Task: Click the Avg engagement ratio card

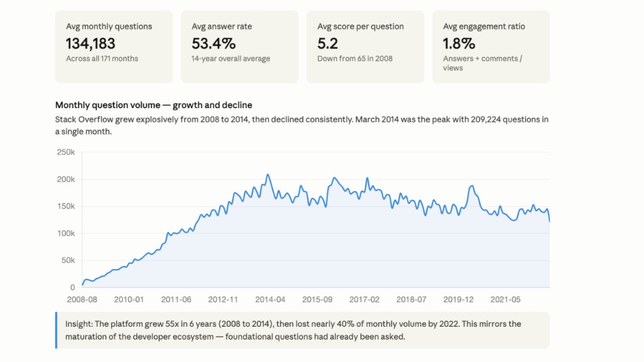Action: (x=491, y=47)
